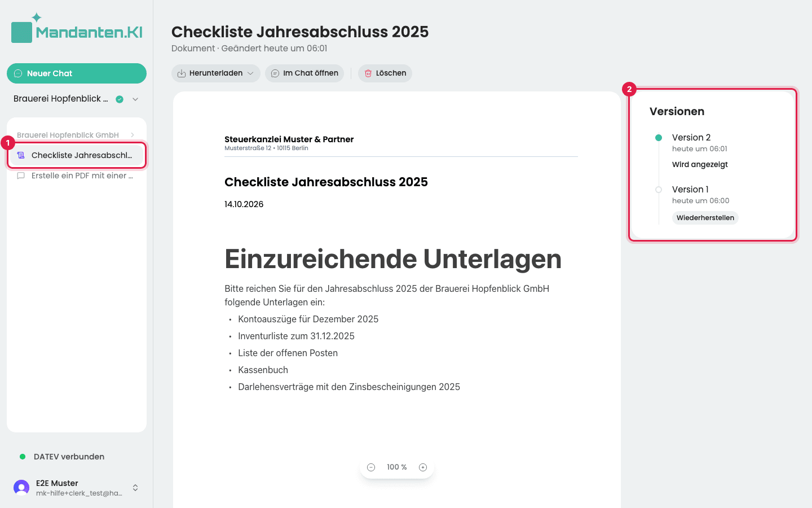
Task: Click the Liste der offenen Posten item
Action: (288, 353)
